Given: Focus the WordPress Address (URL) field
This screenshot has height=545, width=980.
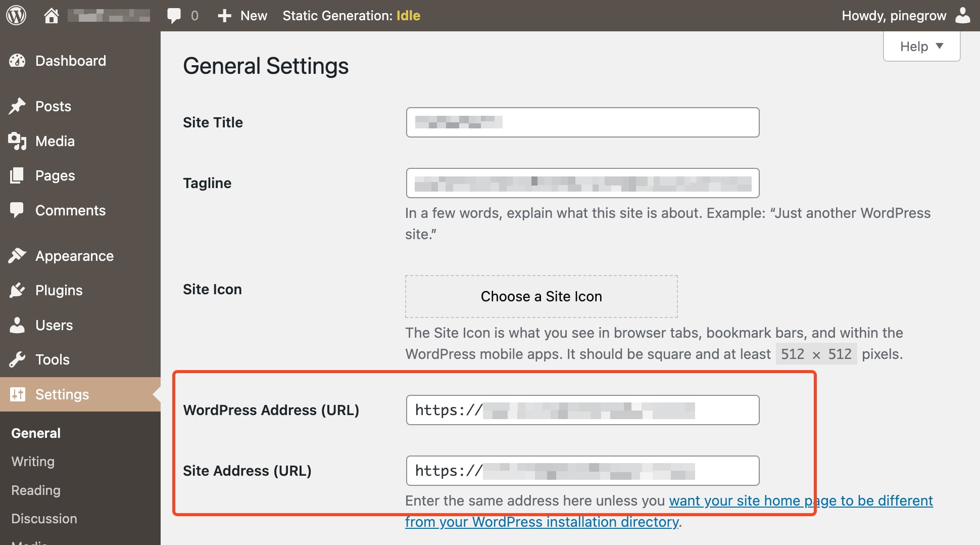Looking at the screenshot, I should (582, 410).
